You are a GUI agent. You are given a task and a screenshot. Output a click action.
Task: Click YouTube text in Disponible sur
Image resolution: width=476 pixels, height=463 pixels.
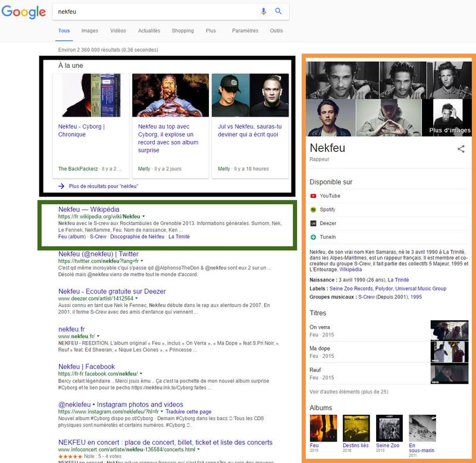click(330, 196)
